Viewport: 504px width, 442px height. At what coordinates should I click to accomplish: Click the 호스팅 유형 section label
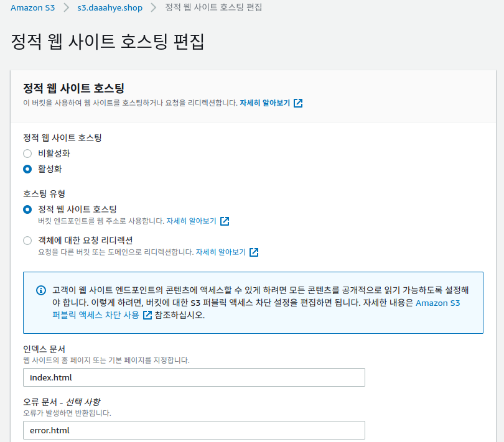(x=44, y=194)
